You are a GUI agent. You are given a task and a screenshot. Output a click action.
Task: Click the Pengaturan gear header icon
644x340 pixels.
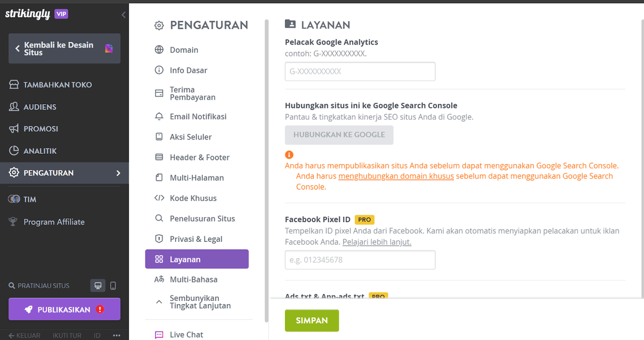click(159, 25)
